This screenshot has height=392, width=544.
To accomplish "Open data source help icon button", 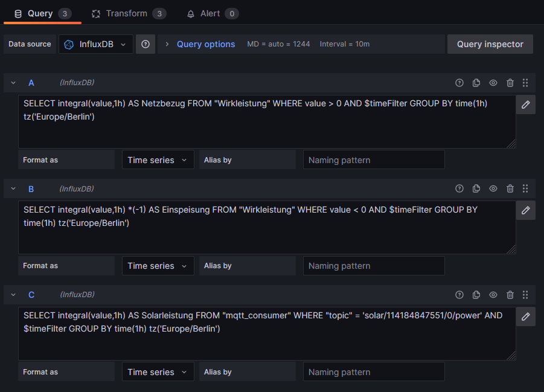I will tap(146, 44).
